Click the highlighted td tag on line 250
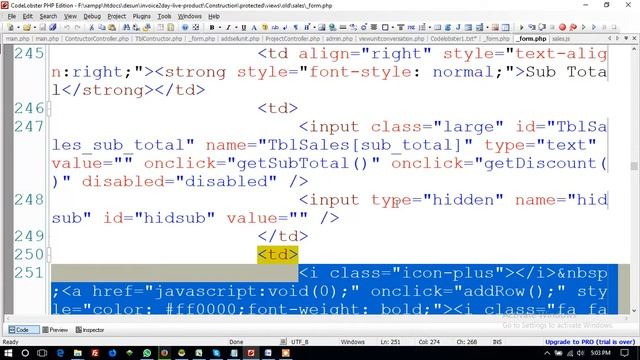The image size is (640, 360). [278, 255]
